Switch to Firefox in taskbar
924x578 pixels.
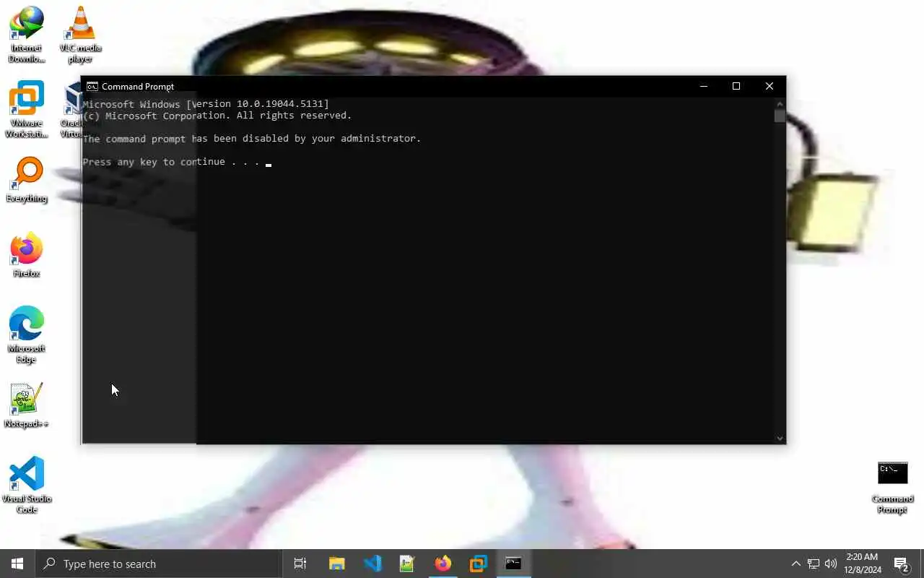443,564
